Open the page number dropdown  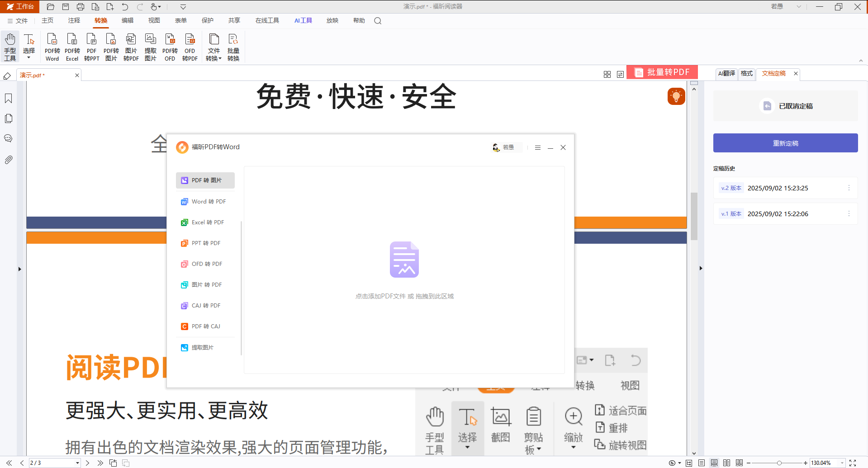[x=77, y=463]
